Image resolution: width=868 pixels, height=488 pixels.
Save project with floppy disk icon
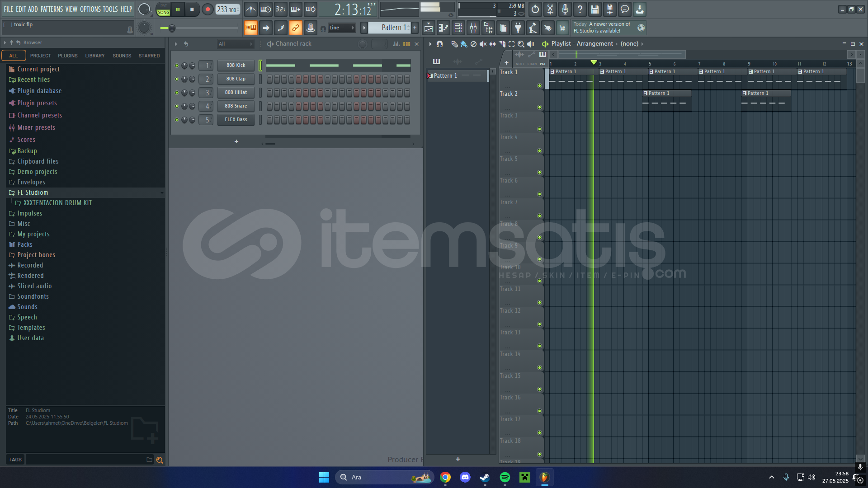[595, 9]
